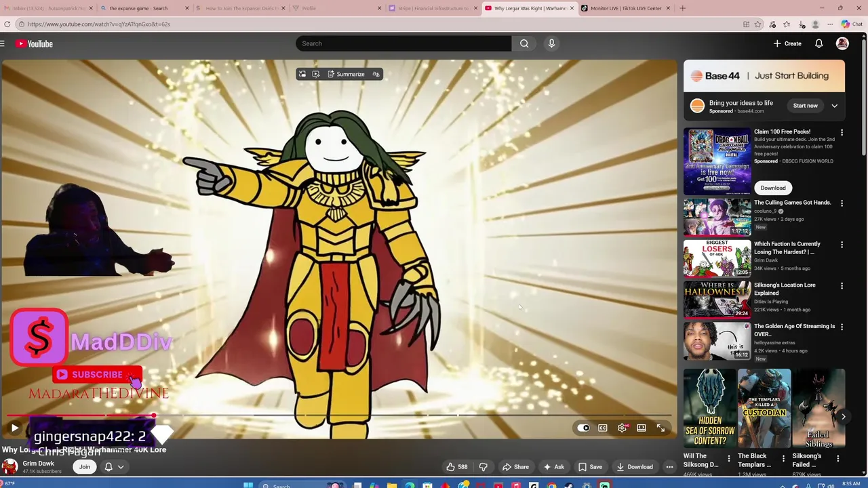The height and width of the screenshot is (488, 868).
Task: Open Biggest Losers of 40K thumbnail
Action: click(x=717, y=258)
